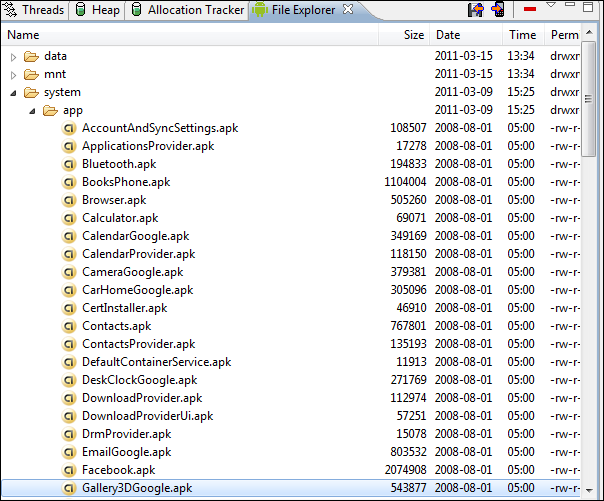This screenshot has width=604, height=501.
Task: Click the Browser.apk file icon
Action: [69, 200]
